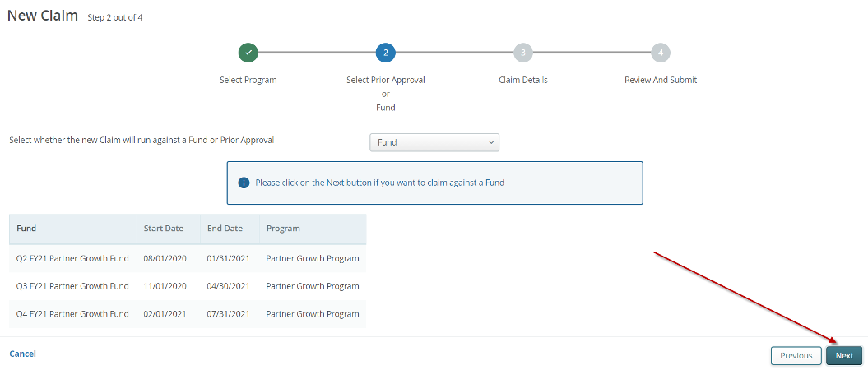Click the green checkmark step one circle
This screenshot has height=370, width=868.
coord(248,53)
